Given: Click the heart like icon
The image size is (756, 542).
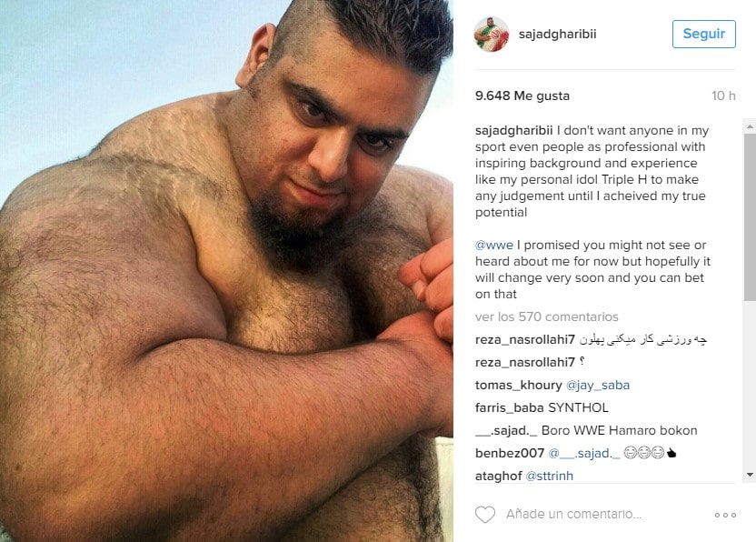Looking at the screenshot, I should [485, 515].
